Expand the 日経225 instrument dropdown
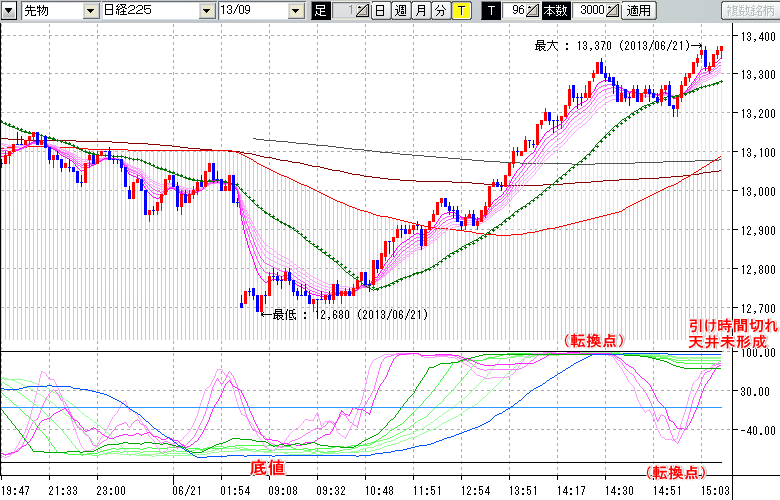 (203, 11)
